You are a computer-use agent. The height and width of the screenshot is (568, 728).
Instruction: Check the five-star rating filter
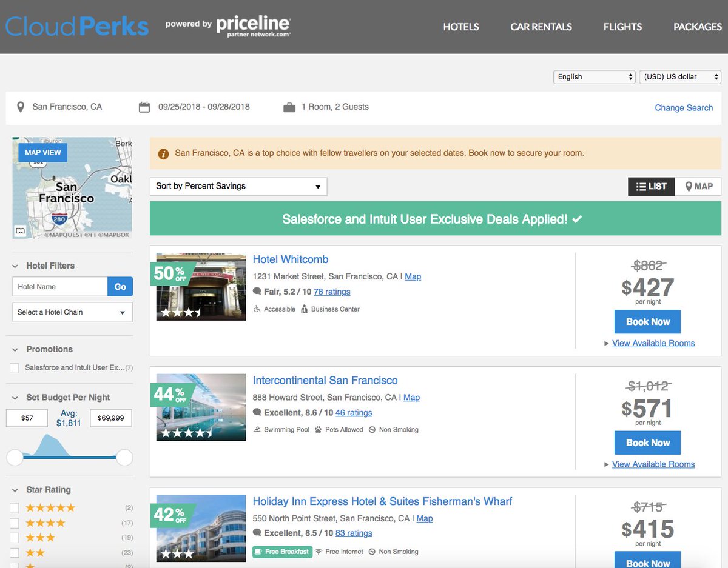pos(15,508)
